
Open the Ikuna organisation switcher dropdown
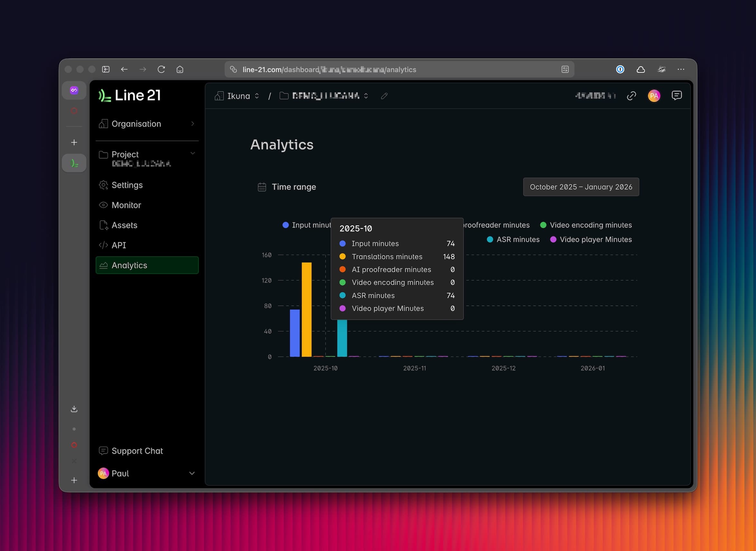pyautogui.click(x=238, y=96)
